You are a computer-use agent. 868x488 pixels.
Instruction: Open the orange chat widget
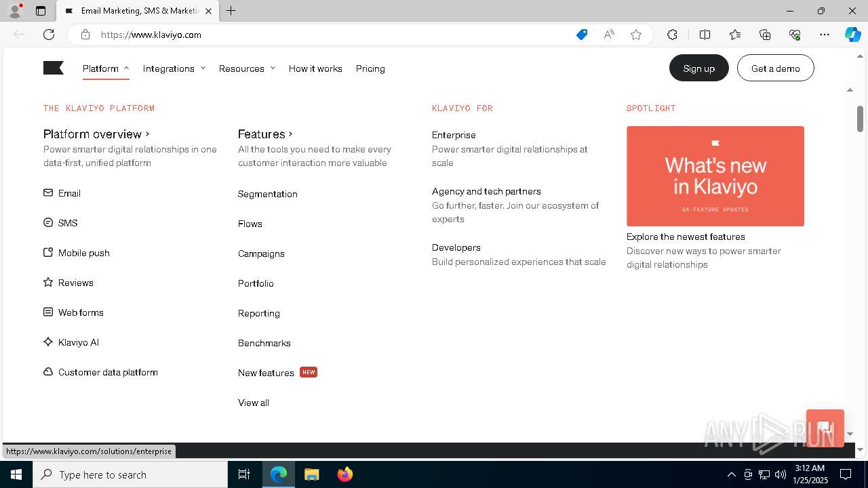pos(825,428)
